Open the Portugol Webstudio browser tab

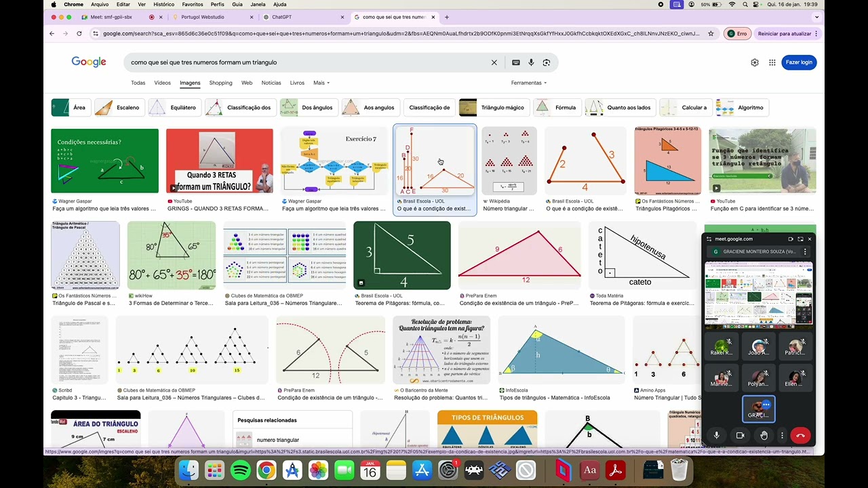(x=212, y=17)
